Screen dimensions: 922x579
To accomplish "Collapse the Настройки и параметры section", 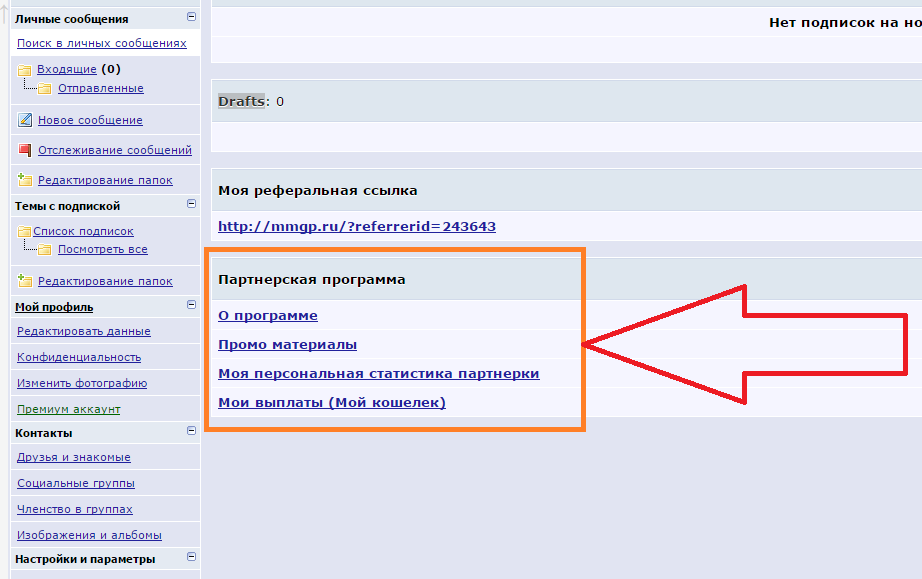I will [191, 557].
